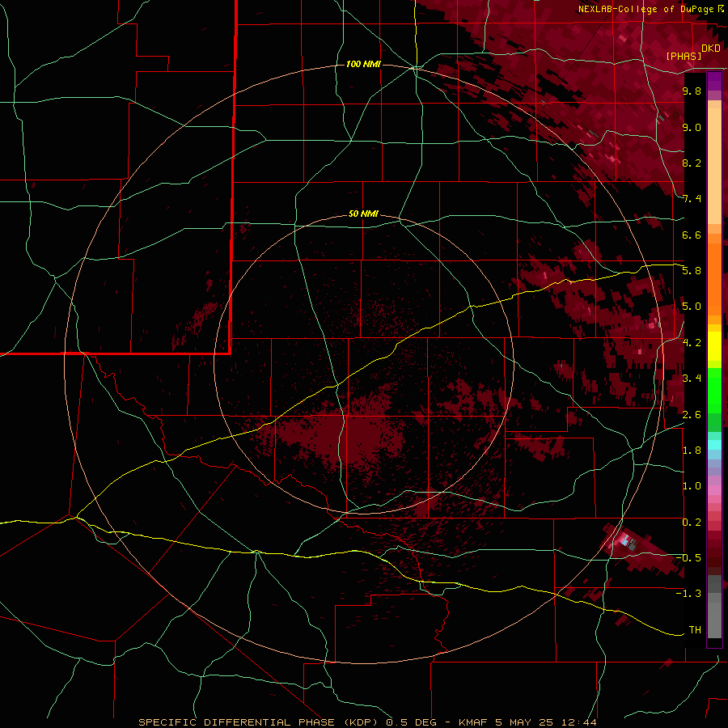This screenshot has width=728, height=728.
Task: Click the NEXLAB-College of DuPage credit text
Action: click(645, 9)
